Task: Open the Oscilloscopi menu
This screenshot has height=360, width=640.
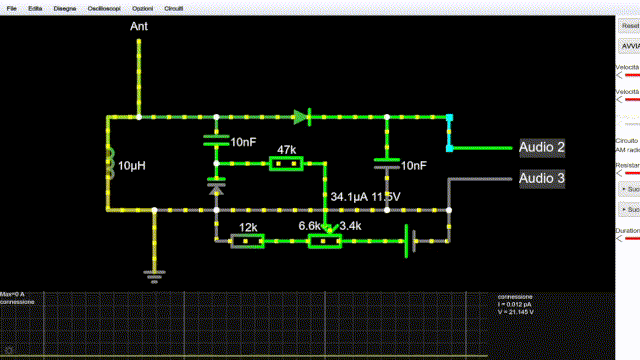Action: point(104,8)
